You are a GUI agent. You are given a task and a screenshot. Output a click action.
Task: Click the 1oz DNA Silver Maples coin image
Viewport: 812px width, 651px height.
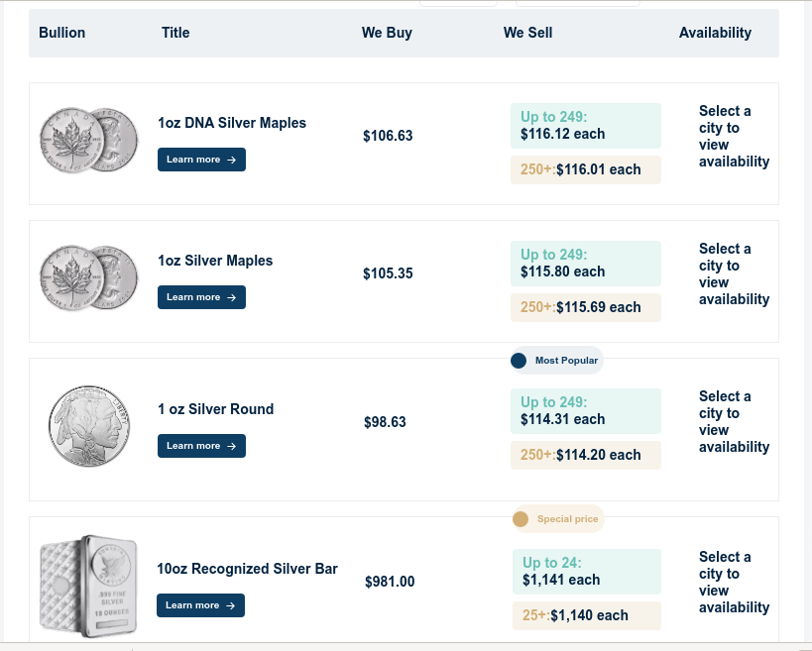[x=89, y=142]
